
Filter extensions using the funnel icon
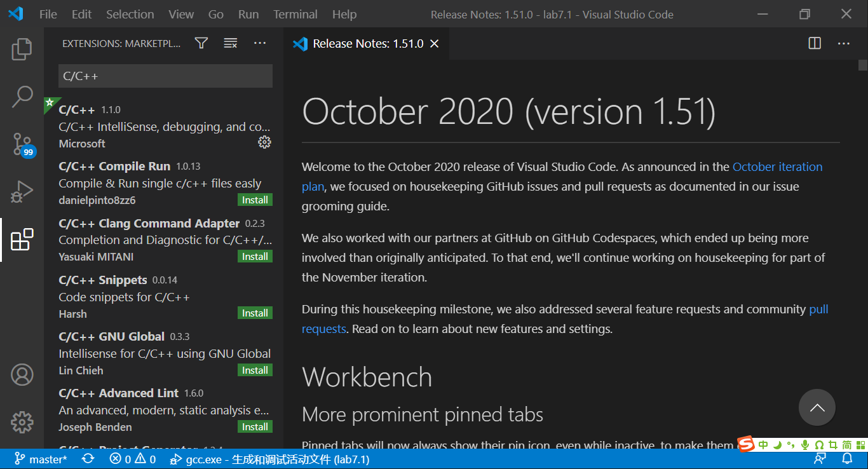pos(201,43)
